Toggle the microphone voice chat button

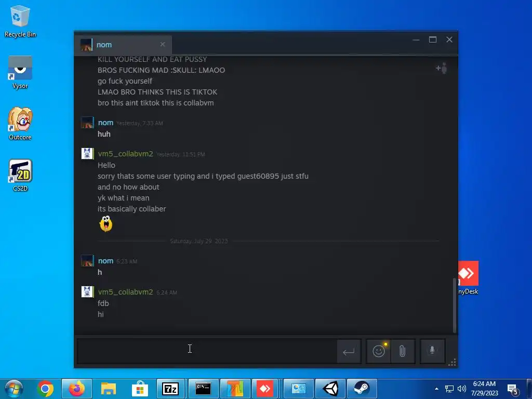(x=432, y=351)
